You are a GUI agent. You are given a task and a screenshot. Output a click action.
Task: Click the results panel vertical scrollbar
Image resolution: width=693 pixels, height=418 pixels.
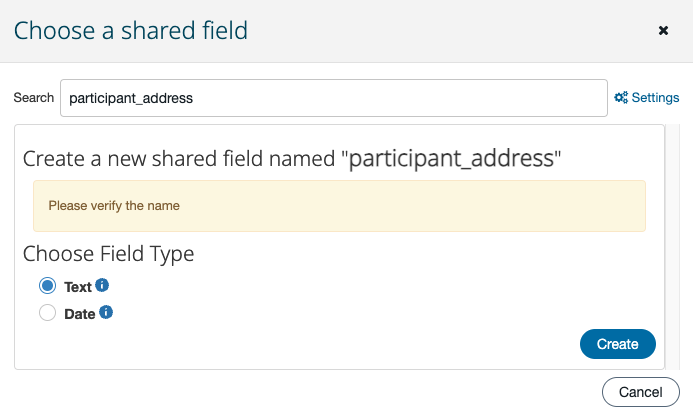click(673, 247)
